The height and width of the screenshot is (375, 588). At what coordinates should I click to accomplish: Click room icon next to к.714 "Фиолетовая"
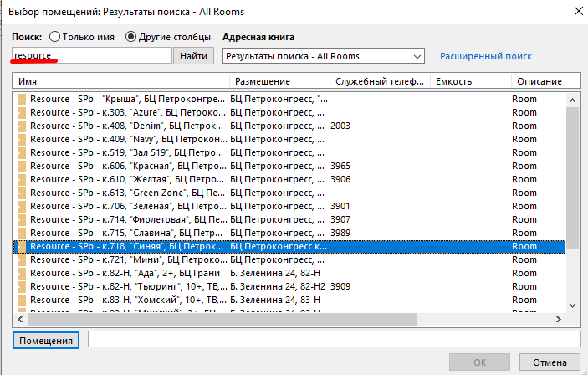[x=22, y=219]
